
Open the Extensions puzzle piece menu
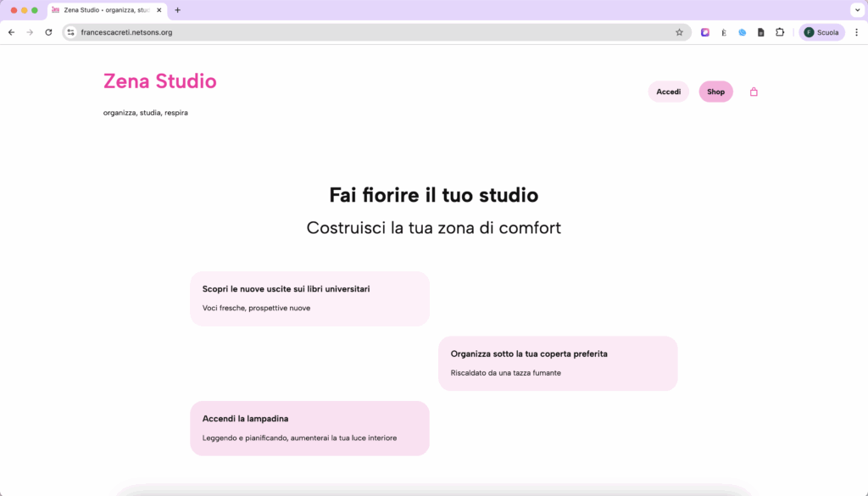point(780,32)
